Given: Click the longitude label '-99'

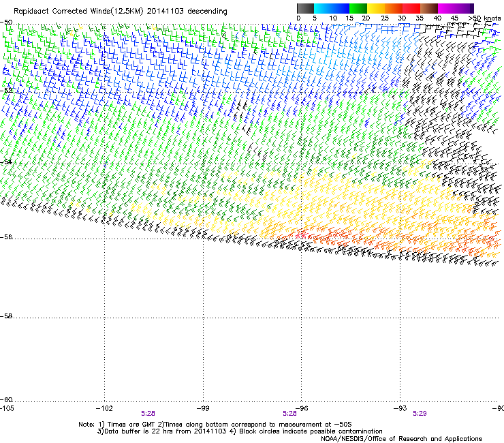Looking at the screenshot, I should point(203,408).
